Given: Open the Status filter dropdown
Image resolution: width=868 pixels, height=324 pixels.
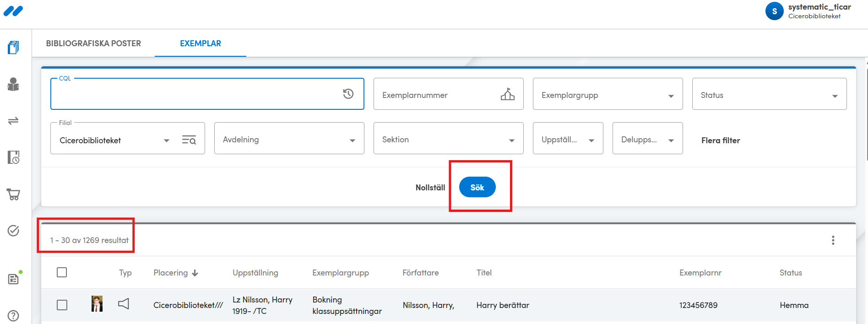Looking at the screenshot, I should coord(769,94).
